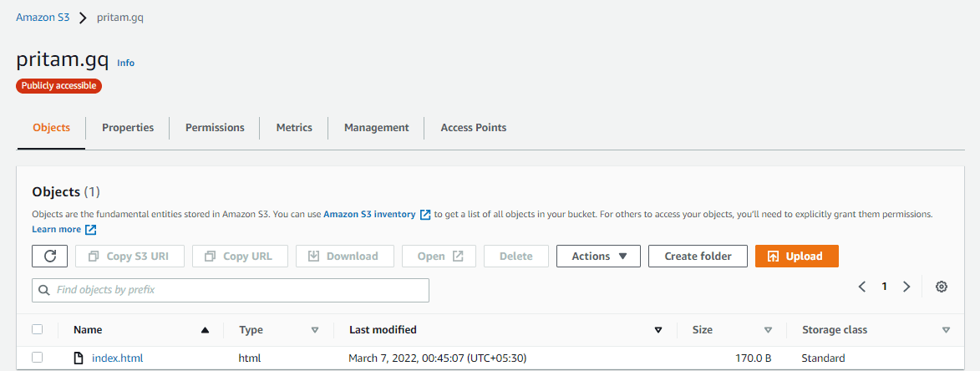Click the external link icon beside Learn more
Screen dimensions: 980x371
[x=90, y=229]
